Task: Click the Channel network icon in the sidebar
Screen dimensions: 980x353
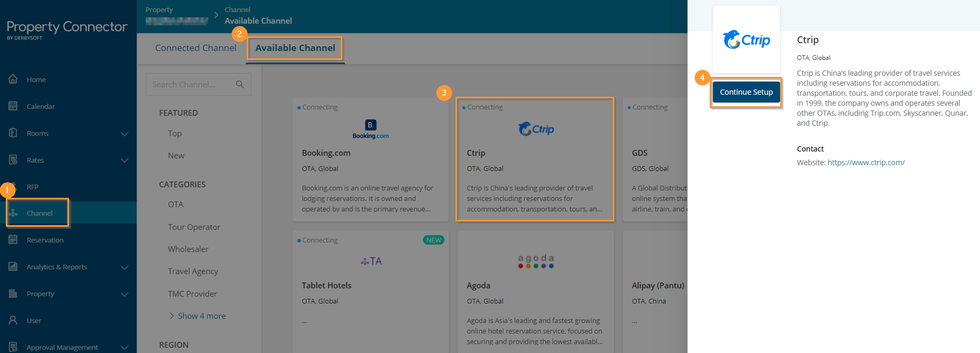Action: [14, 213]
